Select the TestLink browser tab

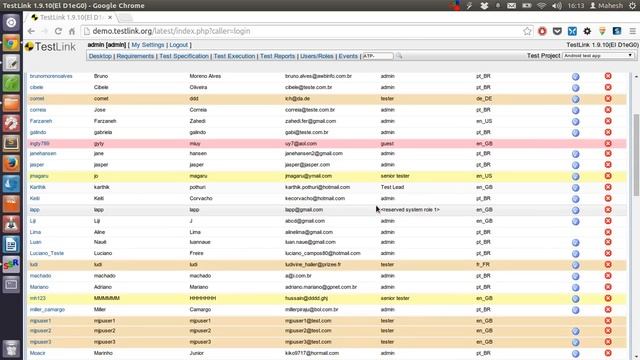click(71, 17)
